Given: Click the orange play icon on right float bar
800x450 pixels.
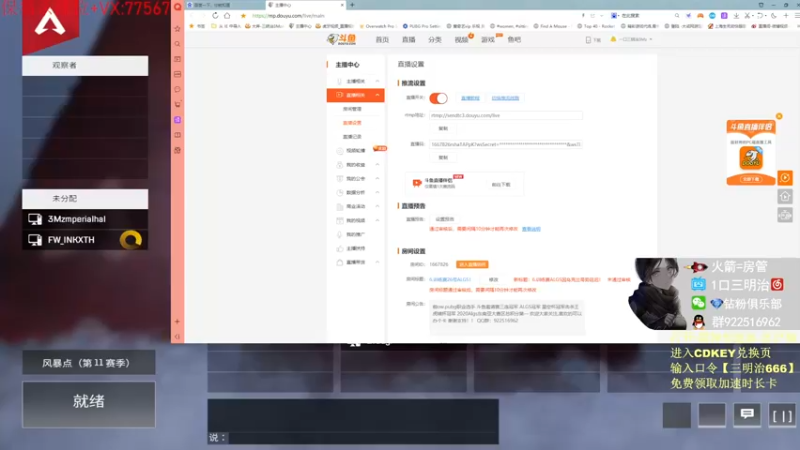Looking at the screenshot, I should (785, 178).
